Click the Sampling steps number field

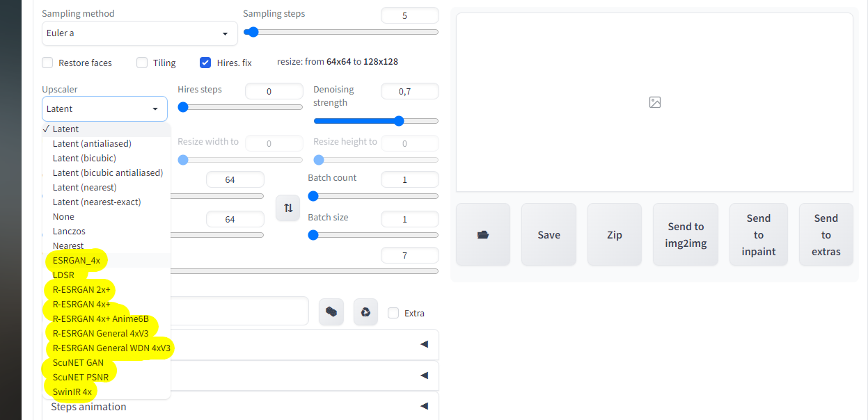pos(409,15)
